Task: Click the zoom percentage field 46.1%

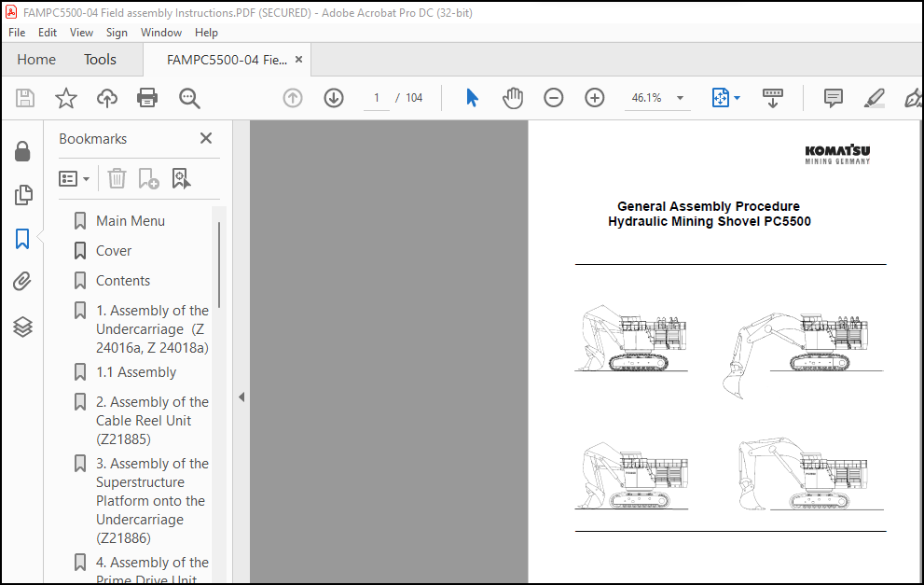Action: (x=646, y=98)
